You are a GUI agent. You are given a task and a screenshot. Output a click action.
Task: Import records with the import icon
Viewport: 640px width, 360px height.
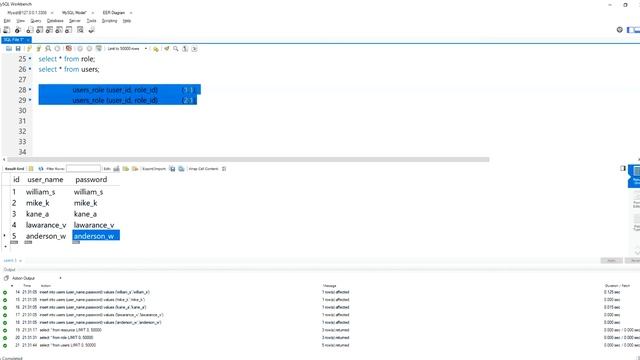[x=182, y=169]
